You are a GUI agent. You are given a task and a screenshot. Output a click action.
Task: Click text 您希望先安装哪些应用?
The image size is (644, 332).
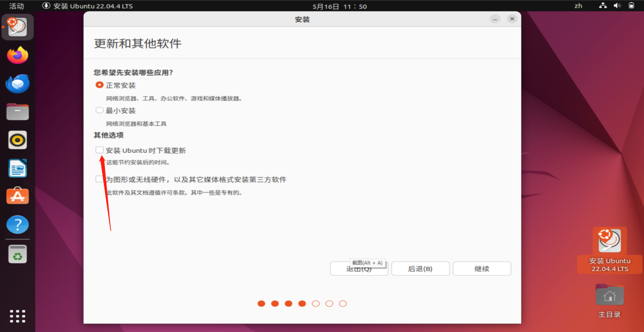tap(133, 72)
